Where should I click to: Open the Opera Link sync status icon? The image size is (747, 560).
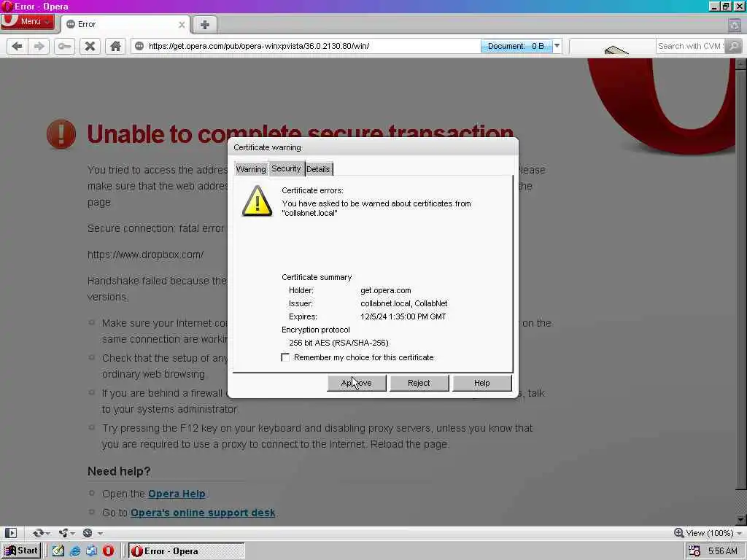38,533
